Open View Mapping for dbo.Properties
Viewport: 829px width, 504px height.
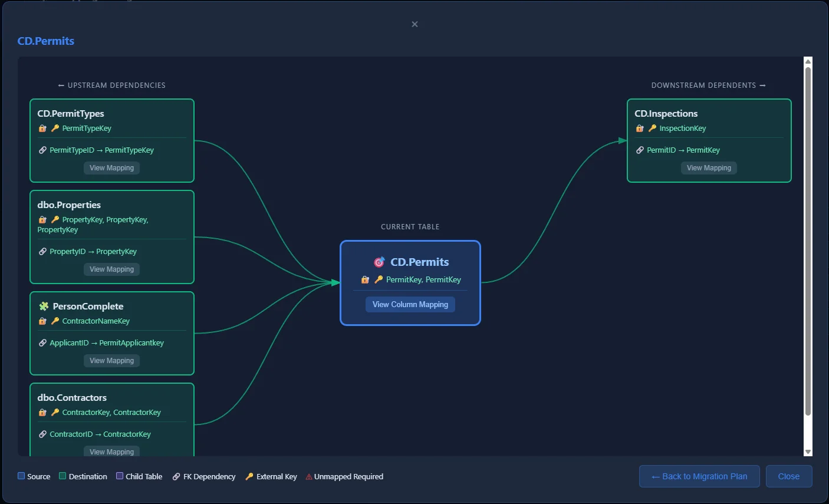point(111,269)
